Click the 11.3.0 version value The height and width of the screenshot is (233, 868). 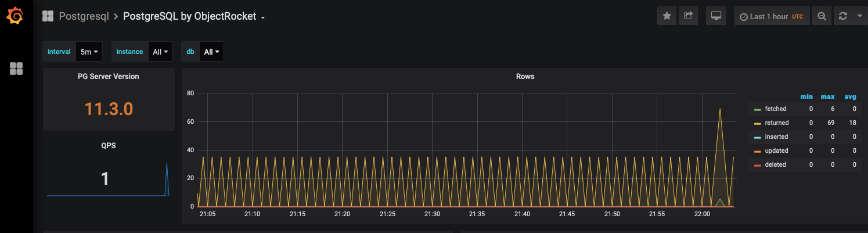coord(109,109)
